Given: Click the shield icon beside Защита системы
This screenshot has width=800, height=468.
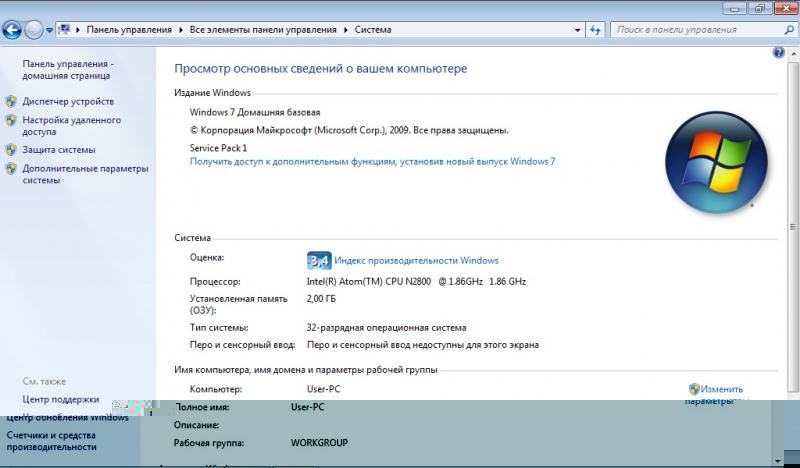Looking at the screenshot, I should pyautogui.click(x=11, y=150).
